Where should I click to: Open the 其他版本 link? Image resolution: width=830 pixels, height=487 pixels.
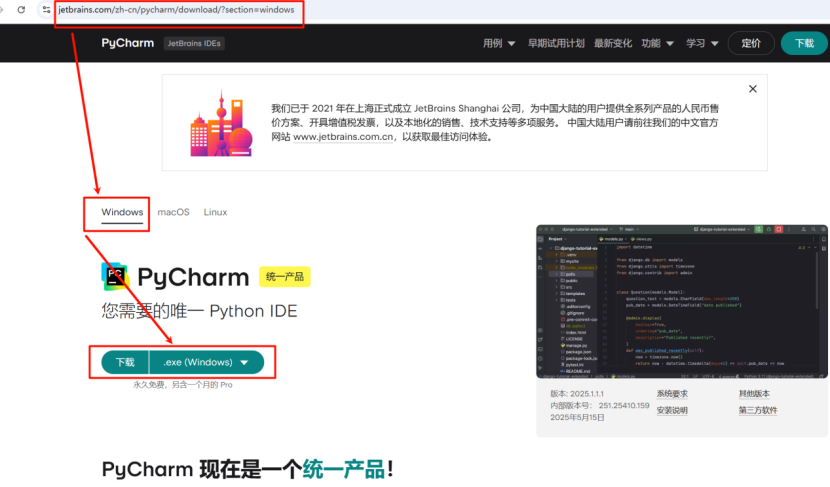[754, 394]
